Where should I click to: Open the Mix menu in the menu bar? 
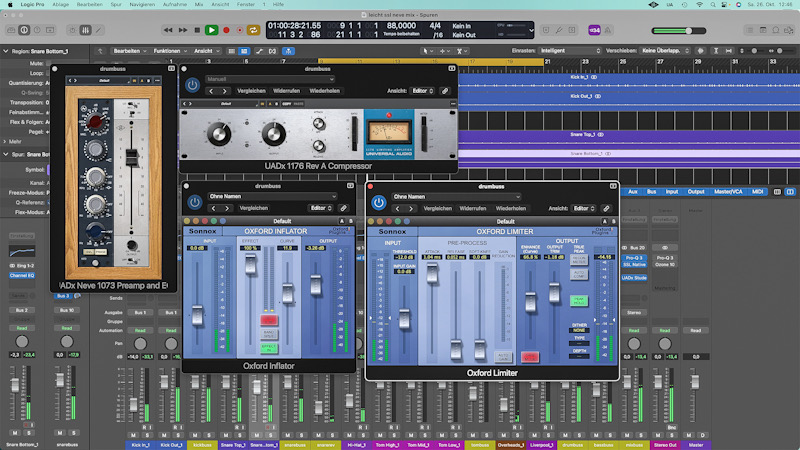click(199, 4)
